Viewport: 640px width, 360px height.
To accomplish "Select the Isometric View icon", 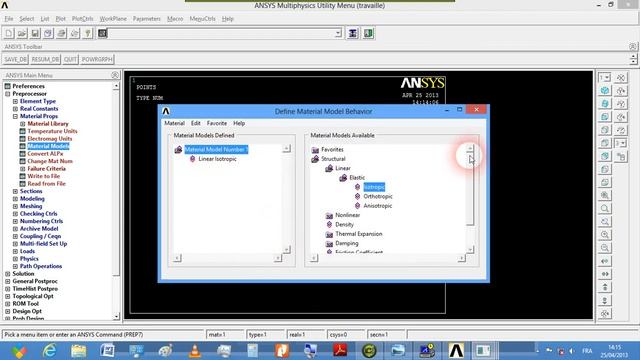I will point(605,91).
